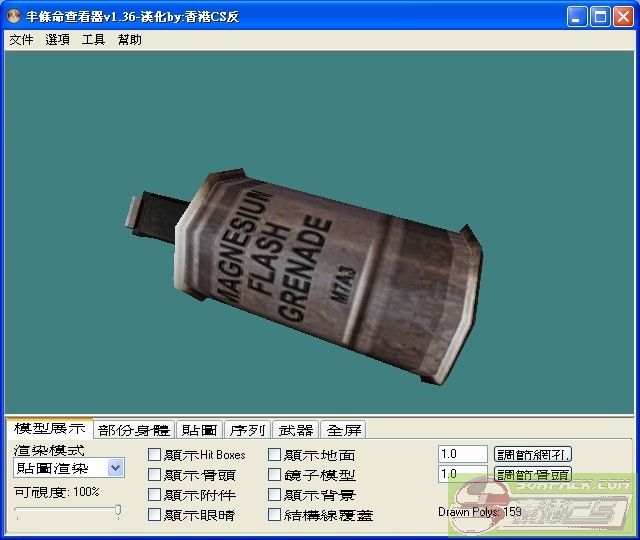Open the 工具 menu
Image resolution: width=640 pixels, height=540 pixels.
(93, 40)
